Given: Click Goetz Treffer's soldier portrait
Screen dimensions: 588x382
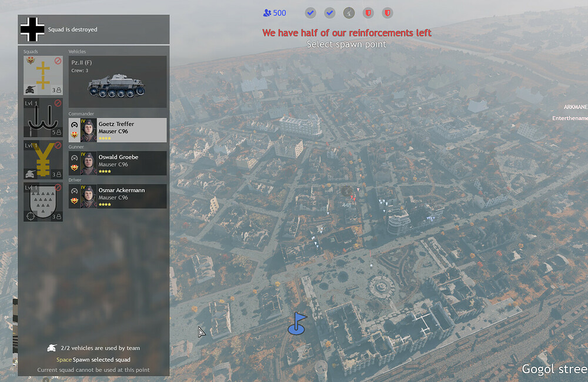Looking at the screenshot, I should pyautogui.click(x=89, y=130).
